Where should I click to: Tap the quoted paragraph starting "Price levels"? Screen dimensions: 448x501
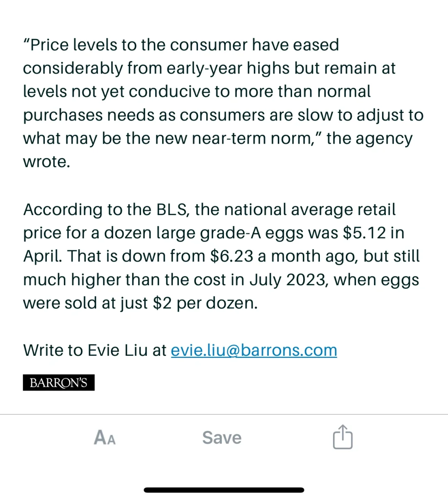223,103
